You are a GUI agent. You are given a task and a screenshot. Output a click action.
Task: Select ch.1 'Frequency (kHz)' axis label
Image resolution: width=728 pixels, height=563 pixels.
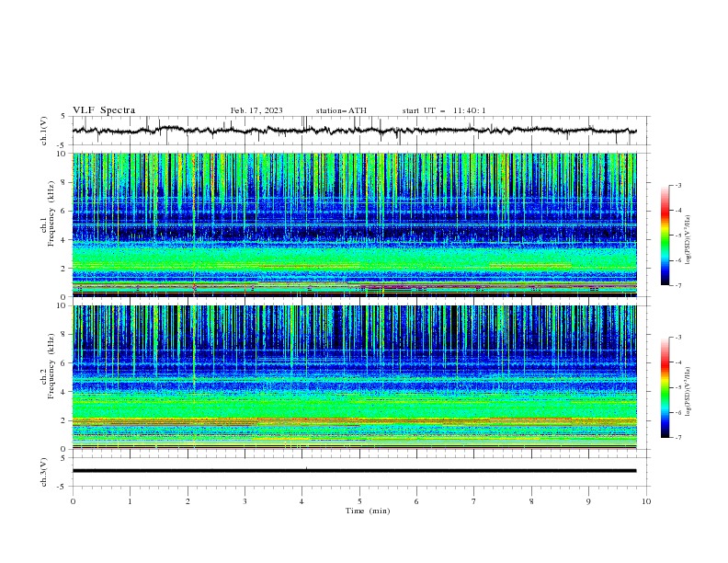(x=51, y=212)
